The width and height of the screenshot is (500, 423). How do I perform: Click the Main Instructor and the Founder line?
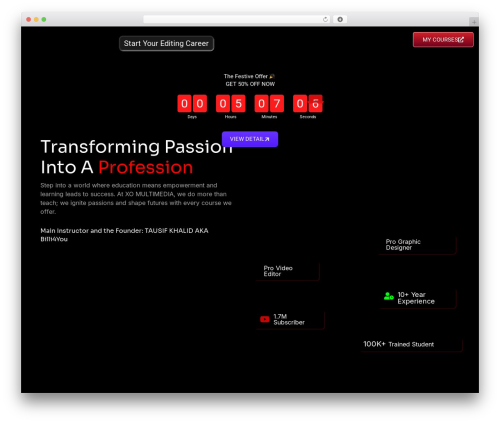tap(124, 235)
